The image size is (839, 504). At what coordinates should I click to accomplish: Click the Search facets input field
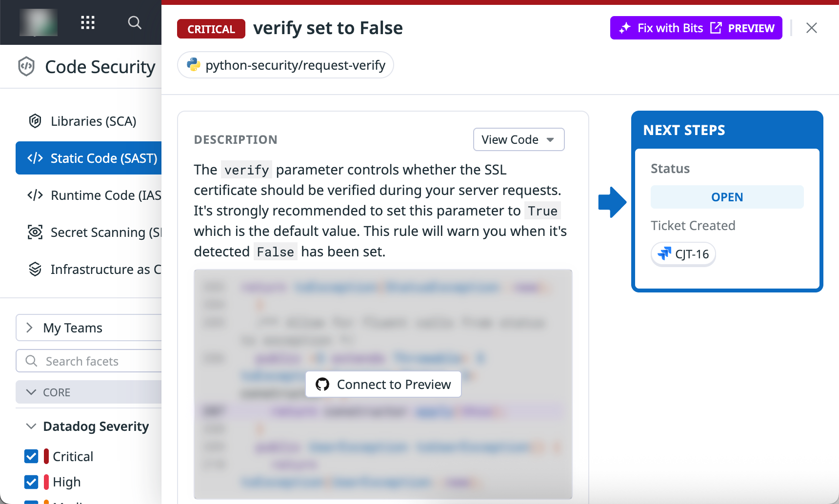pyautogui.click(x=88, y=361)
